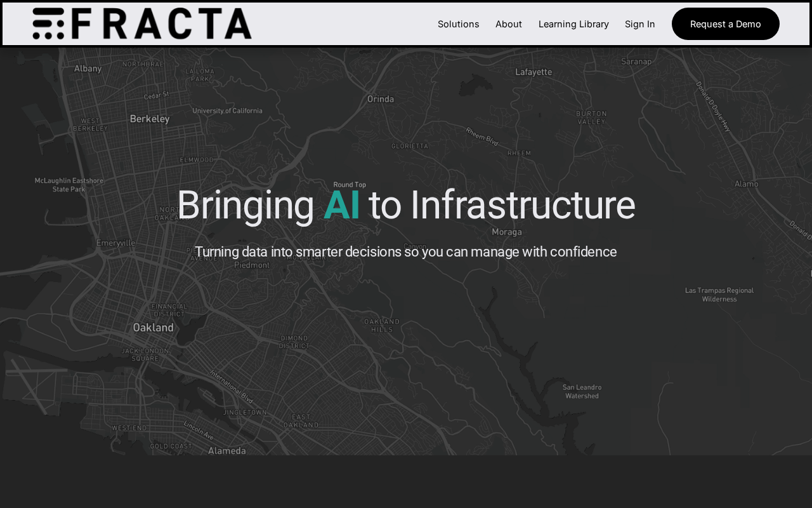Screen dimensions: 812x508
Task: Click the 'Turning data into smarter decisions' subtitle
Action: [x=405, y=252]
